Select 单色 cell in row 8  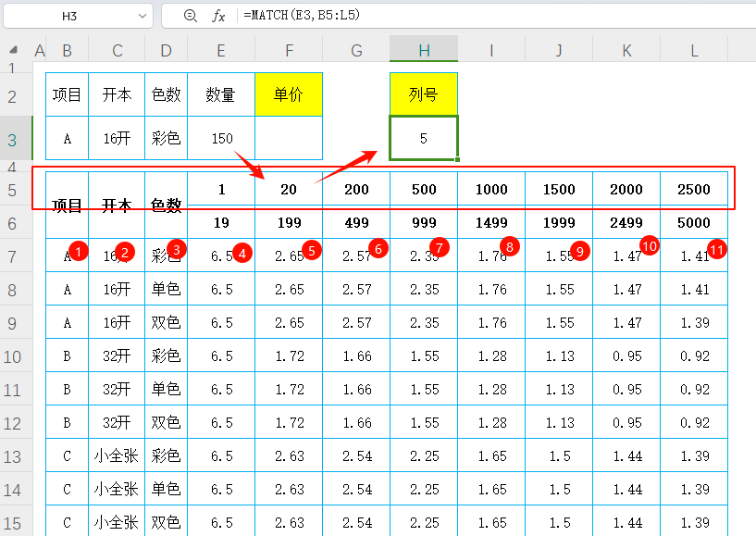pos(166,290)
